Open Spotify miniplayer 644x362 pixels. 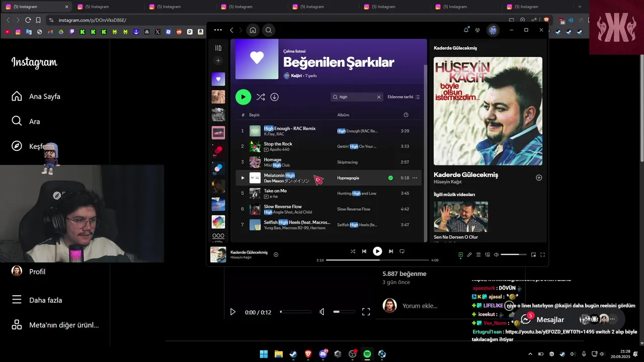pyautogui.click(x=534, y=255)
